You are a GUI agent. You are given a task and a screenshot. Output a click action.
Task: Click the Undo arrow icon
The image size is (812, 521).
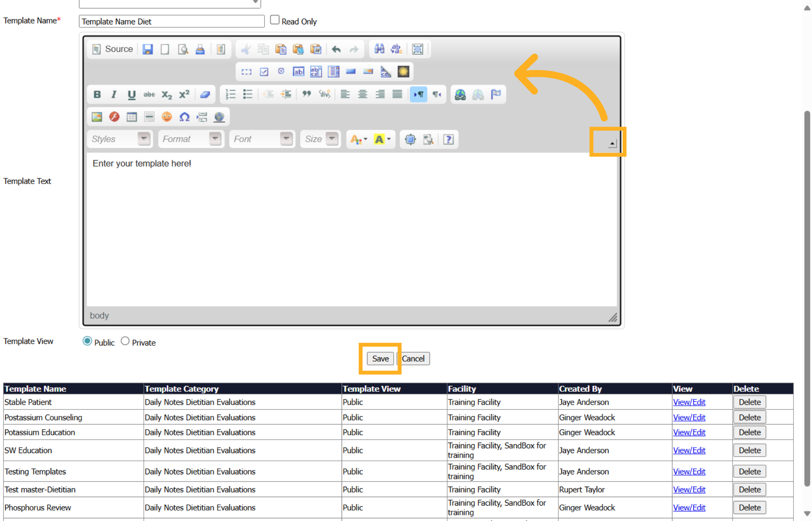(336, 49)
